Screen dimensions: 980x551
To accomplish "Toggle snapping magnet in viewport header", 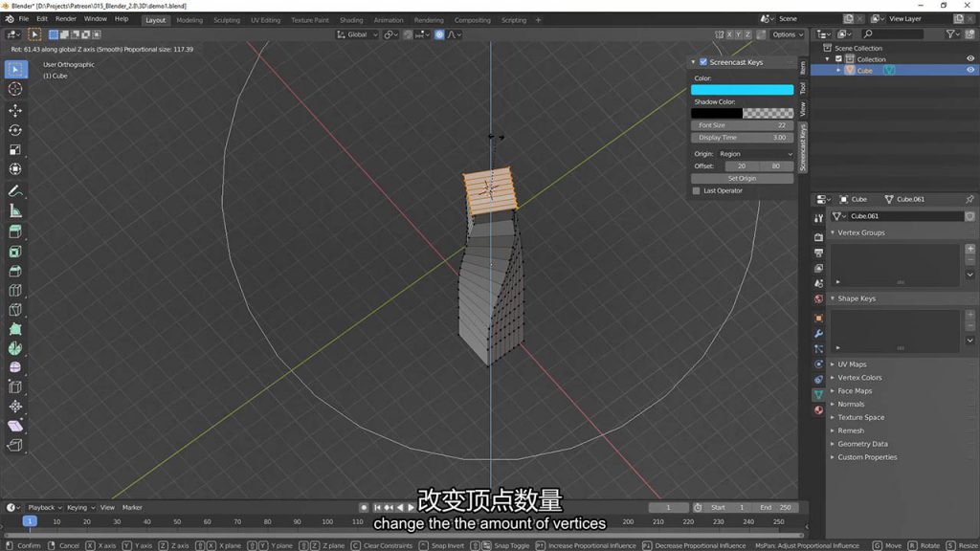I will click(408, 35).
